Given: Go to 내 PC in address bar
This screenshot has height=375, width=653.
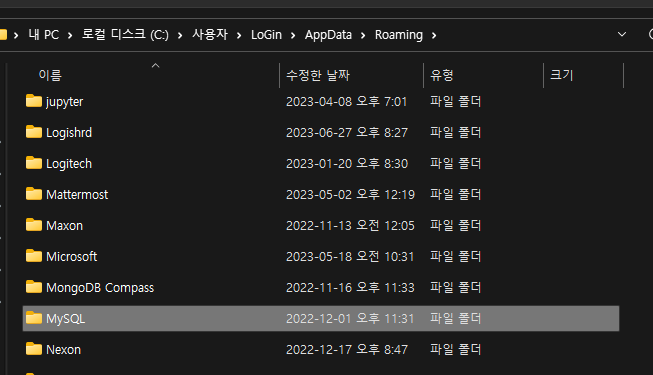Looking at the screenshot, I should [44, 35].
